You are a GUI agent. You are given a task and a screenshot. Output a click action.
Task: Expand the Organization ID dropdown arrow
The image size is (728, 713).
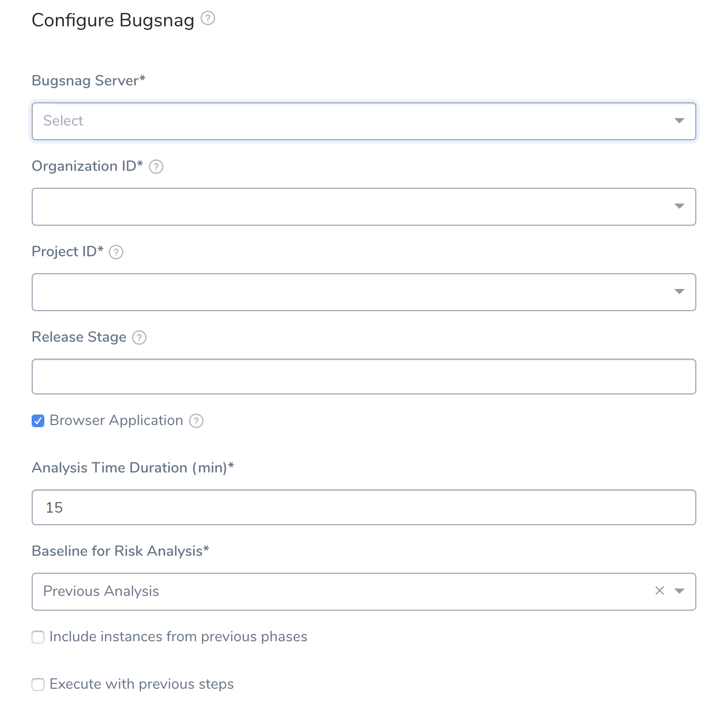click(679, 206)
